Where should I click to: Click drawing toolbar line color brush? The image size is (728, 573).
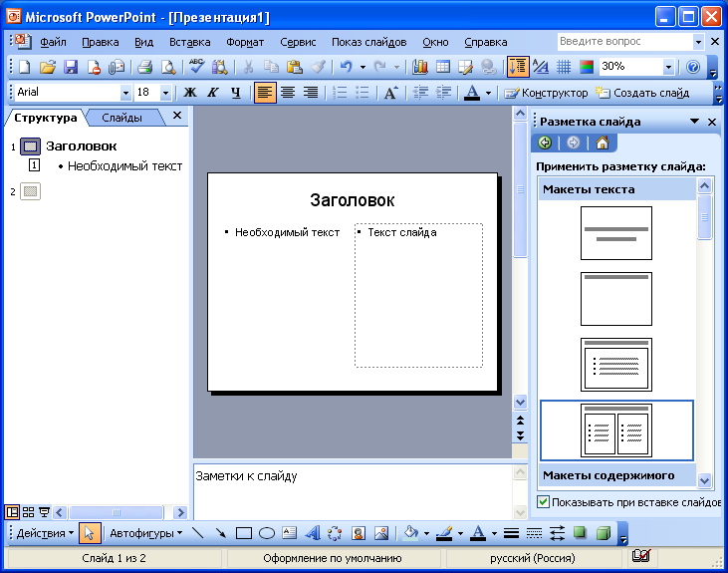pyautogui.click(x=444, y=533)
